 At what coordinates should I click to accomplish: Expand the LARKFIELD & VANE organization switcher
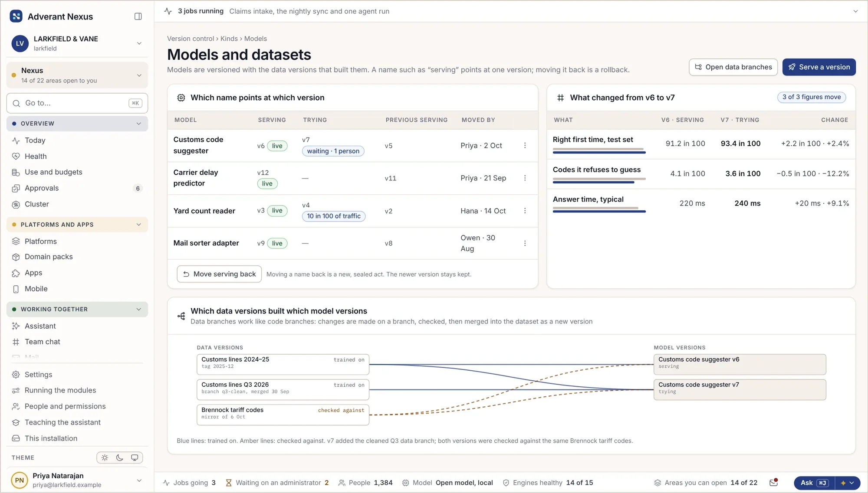pyautogui.click(x=77, y=43)
